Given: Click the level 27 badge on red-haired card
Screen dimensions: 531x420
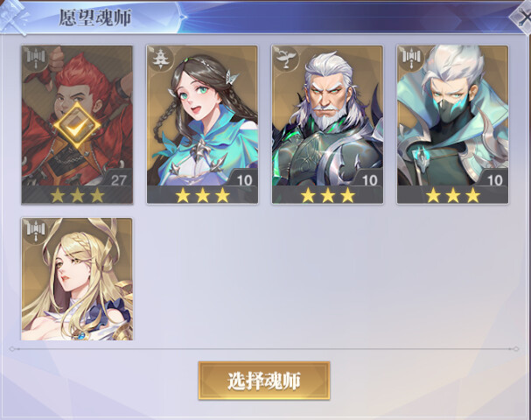Looking at the screenshot, I should point(118,180).
